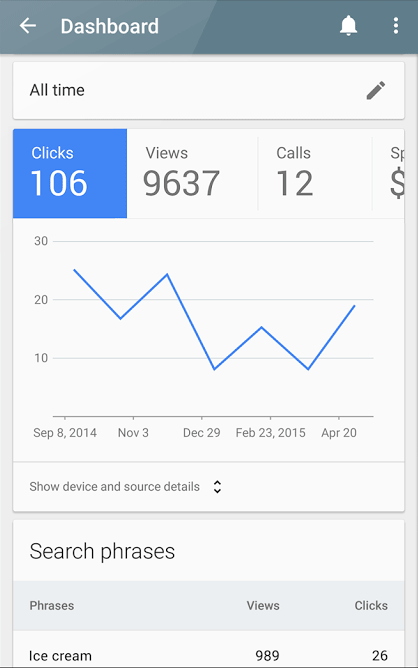Click the Clicks column header in table
418x668 pixels.
(371, 605)
